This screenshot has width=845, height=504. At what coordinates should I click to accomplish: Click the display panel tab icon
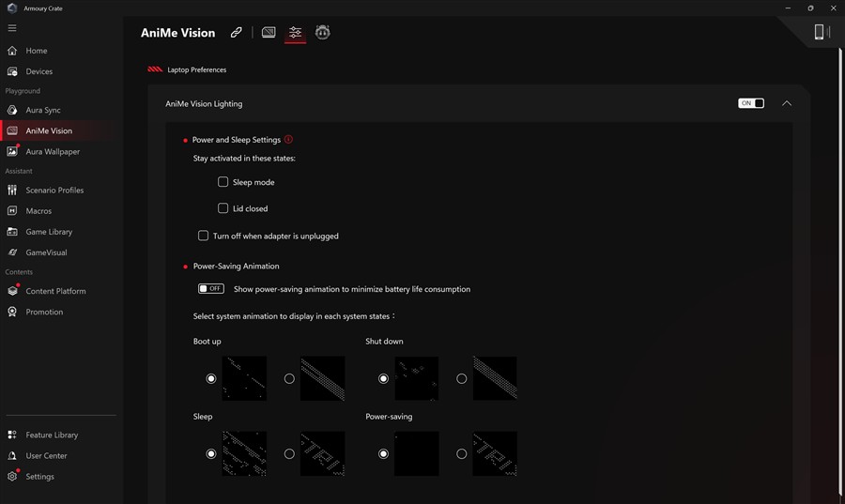point(269,33)
